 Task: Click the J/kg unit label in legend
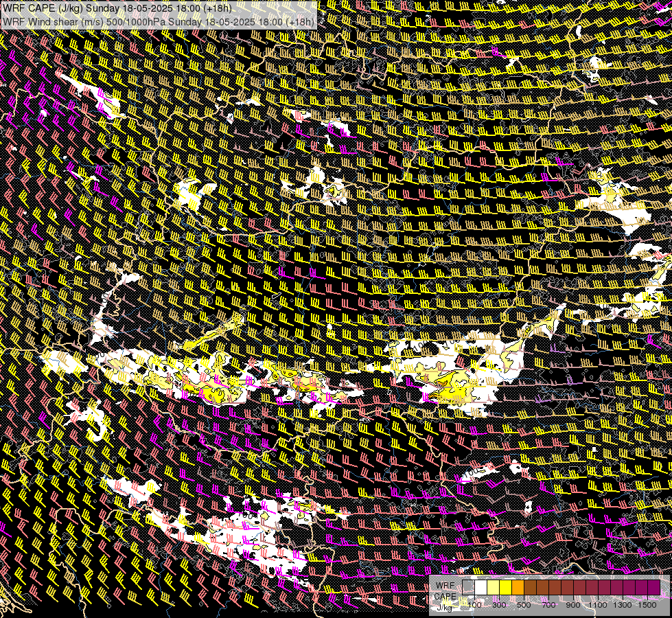click(x=445, y=608)
